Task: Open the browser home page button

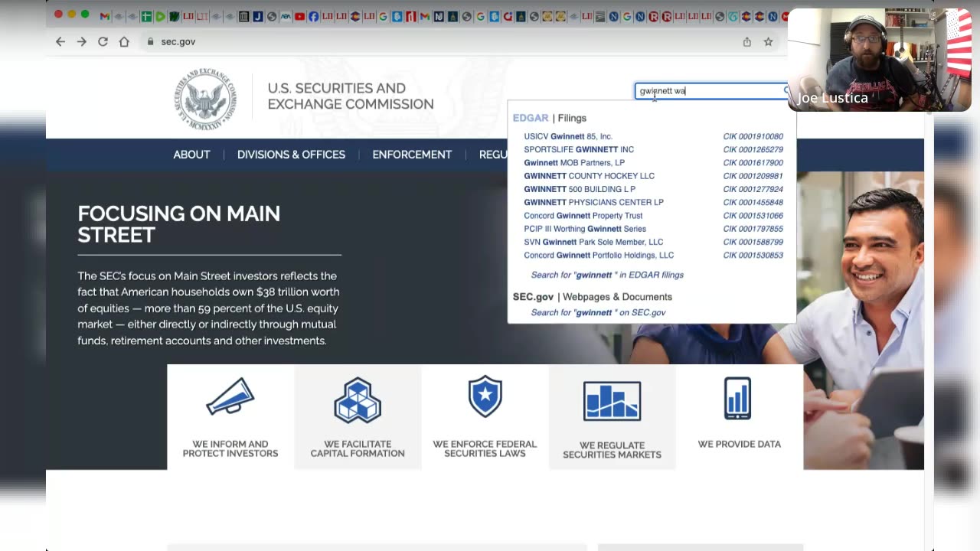Action: pos(124,42)
